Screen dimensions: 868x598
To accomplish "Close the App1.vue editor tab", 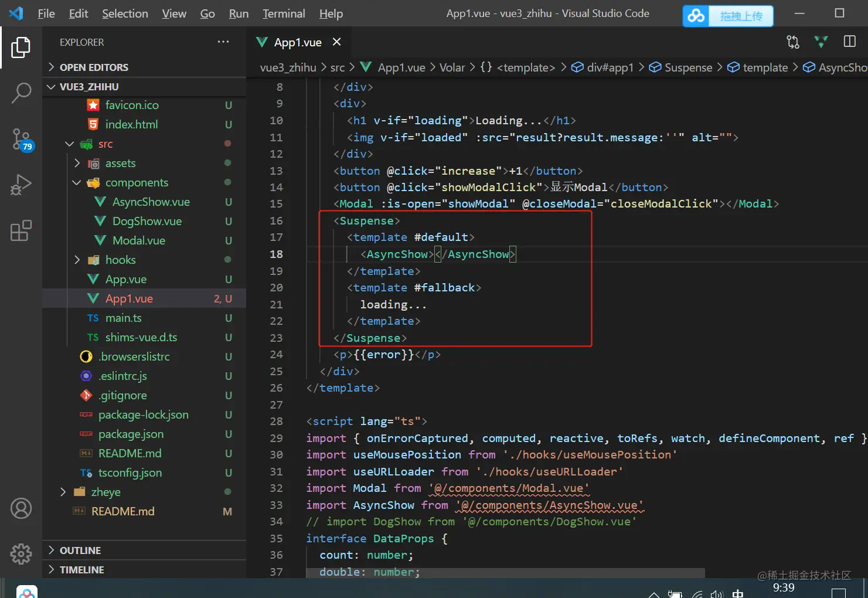I will tap(336, 42).
